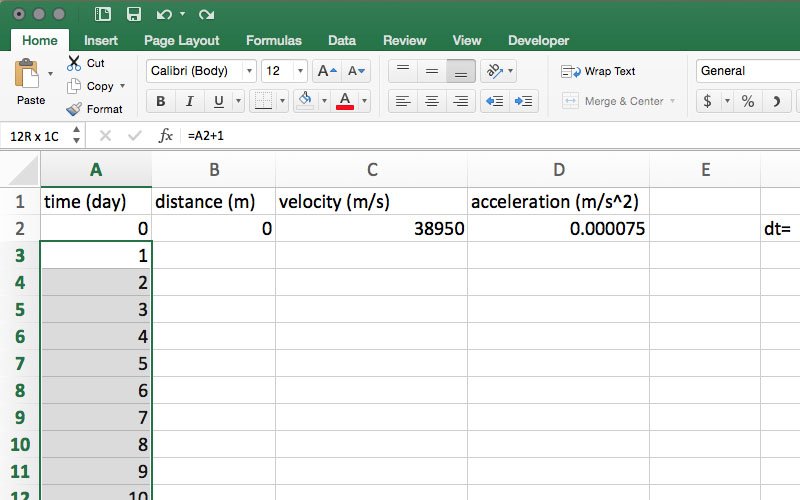The width and height of the screenshot is (800, 500).
Task: Click the Save icon in title bar
Action: click(x=133, y=14)
